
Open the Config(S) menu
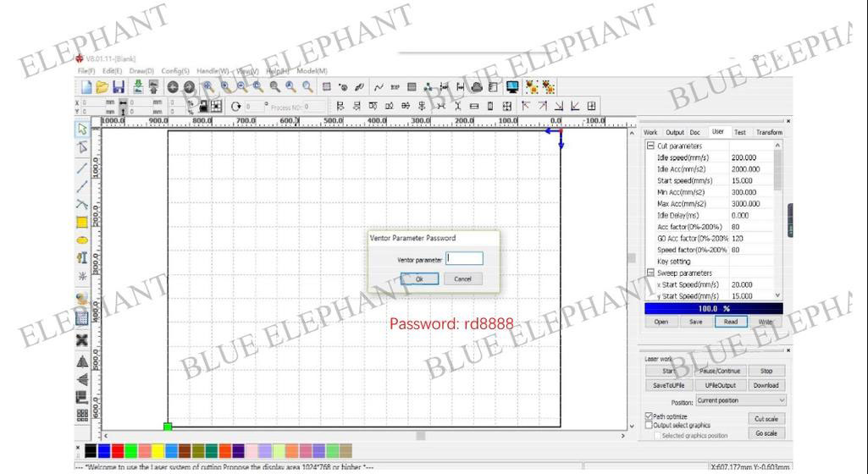pyautogui.click(x=175, y=71)
